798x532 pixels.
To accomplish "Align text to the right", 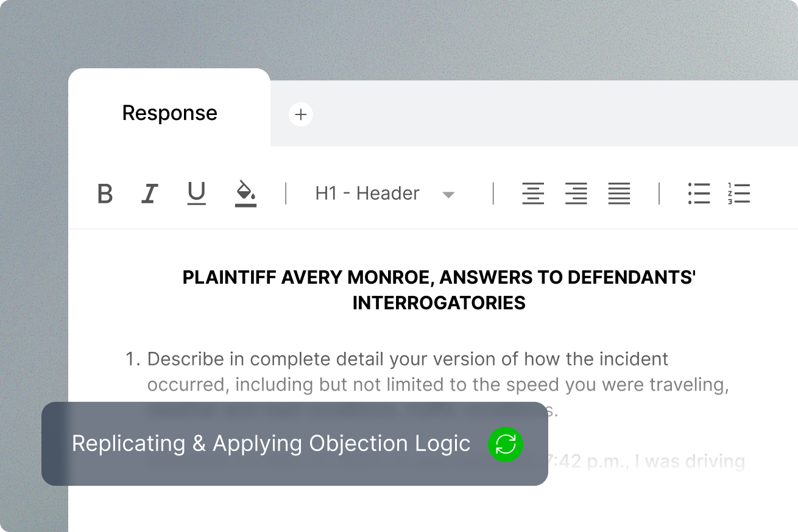I will click(576, 194).
